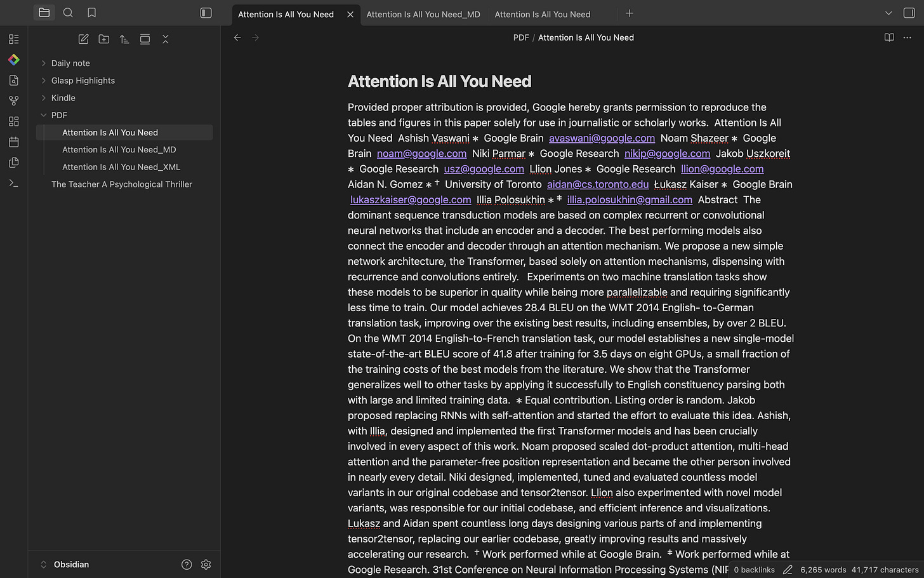This screenshot has width=924, height=578.
Task: Click the colorful diamond ribbon icon
Action: pos(14,60)
